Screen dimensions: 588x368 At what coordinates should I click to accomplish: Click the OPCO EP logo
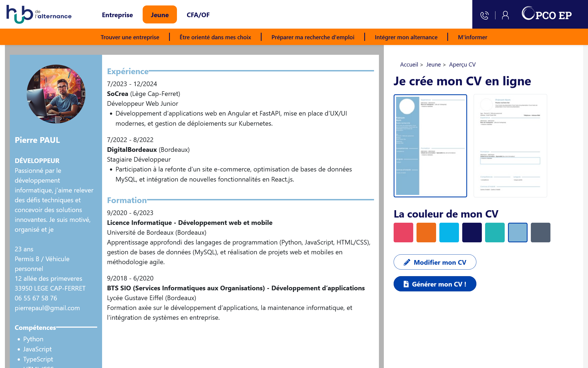point(547,14)
